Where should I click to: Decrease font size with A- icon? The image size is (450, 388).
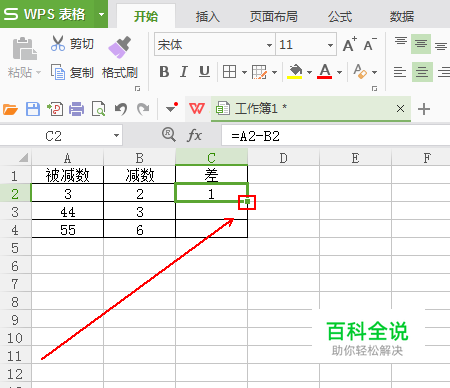370,44
